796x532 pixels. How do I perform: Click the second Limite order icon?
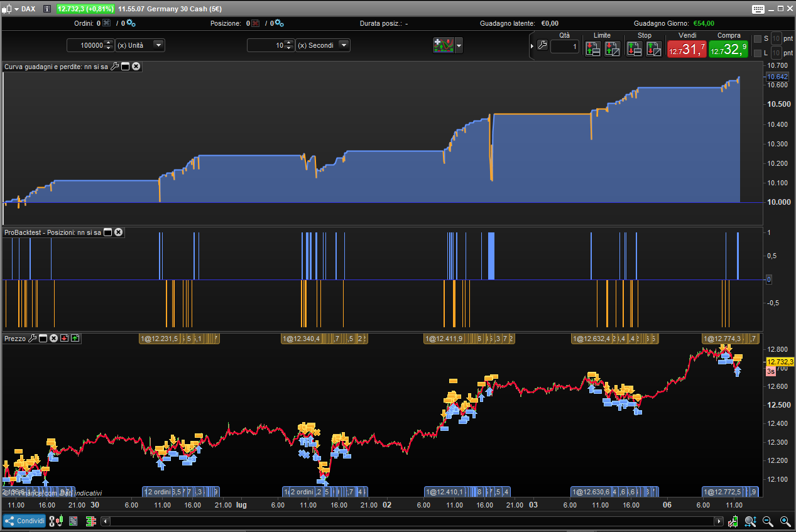pos(613,48)
